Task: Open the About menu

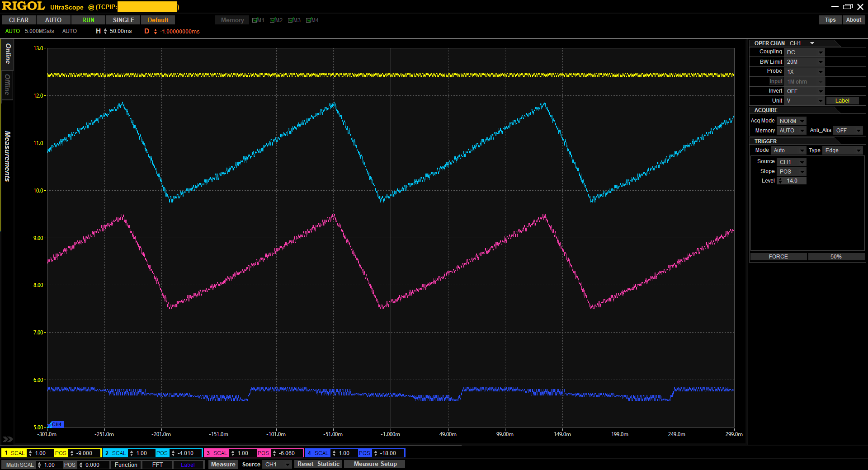Action: click(854, 20)
